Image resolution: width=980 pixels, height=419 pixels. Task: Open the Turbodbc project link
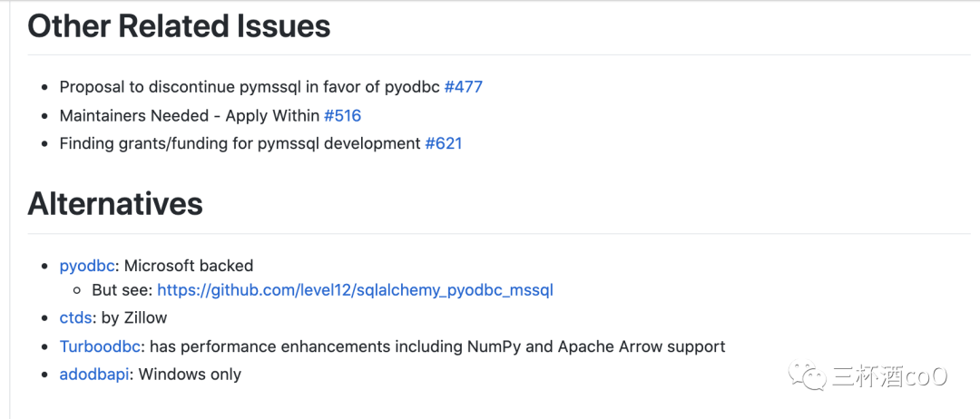(x=100, y=346)
